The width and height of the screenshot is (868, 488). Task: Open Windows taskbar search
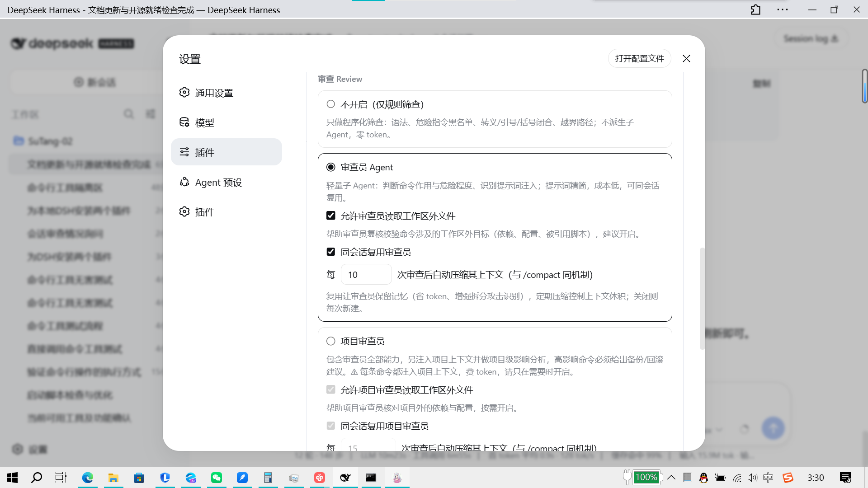pos(37,478)
